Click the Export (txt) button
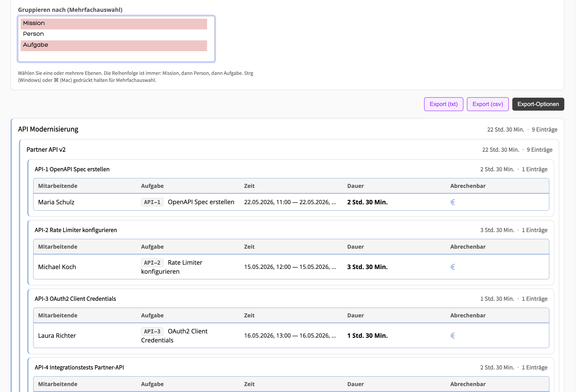 pyautogui.click(x=443, y=104)
